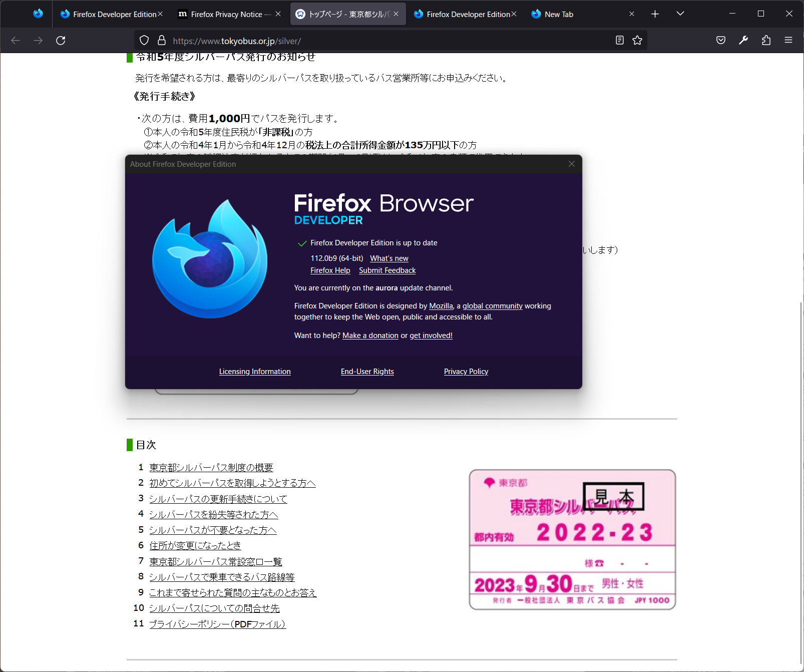Close the About Firefox Developer Edition dialog
The width and height of the screenshot is (804, 672).
[x=571, y=164]
